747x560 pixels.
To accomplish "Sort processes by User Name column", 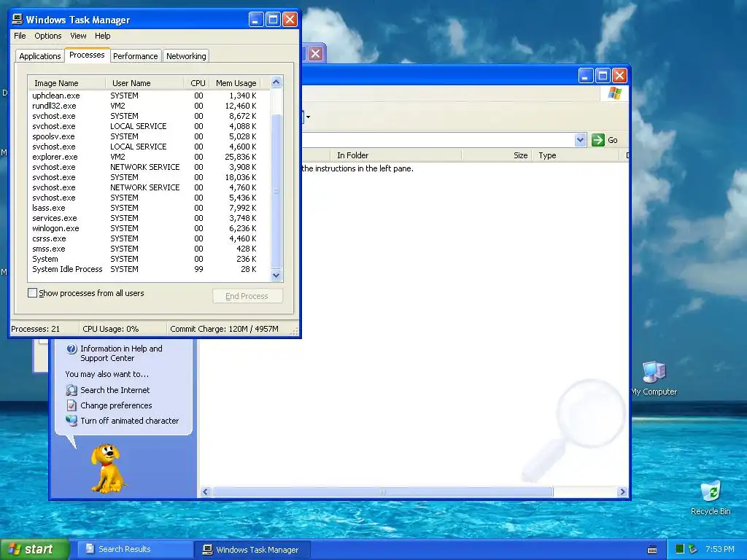I will [x=144, y=83].
